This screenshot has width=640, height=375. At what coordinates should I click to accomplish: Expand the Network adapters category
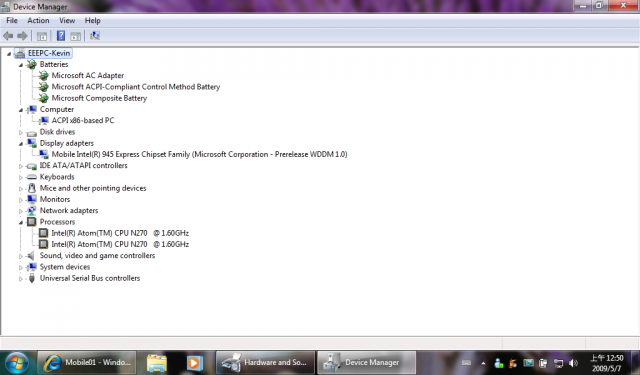(x=21, y=211)
